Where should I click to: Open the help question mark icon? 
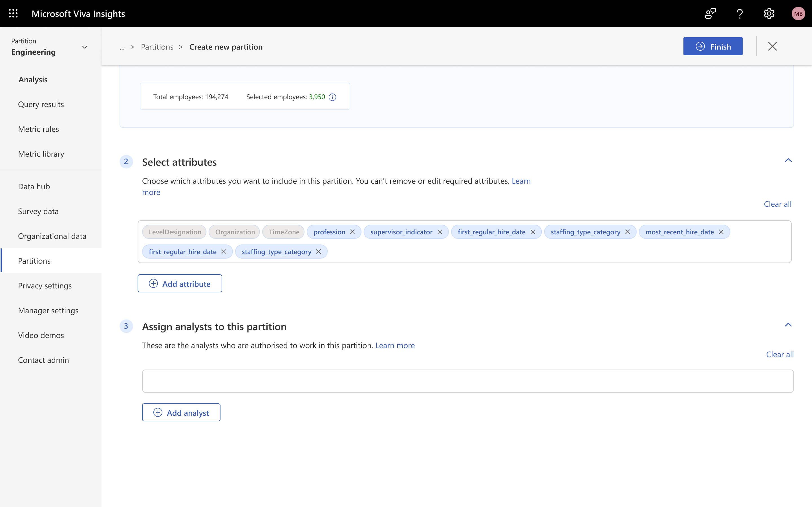point(740,14)
